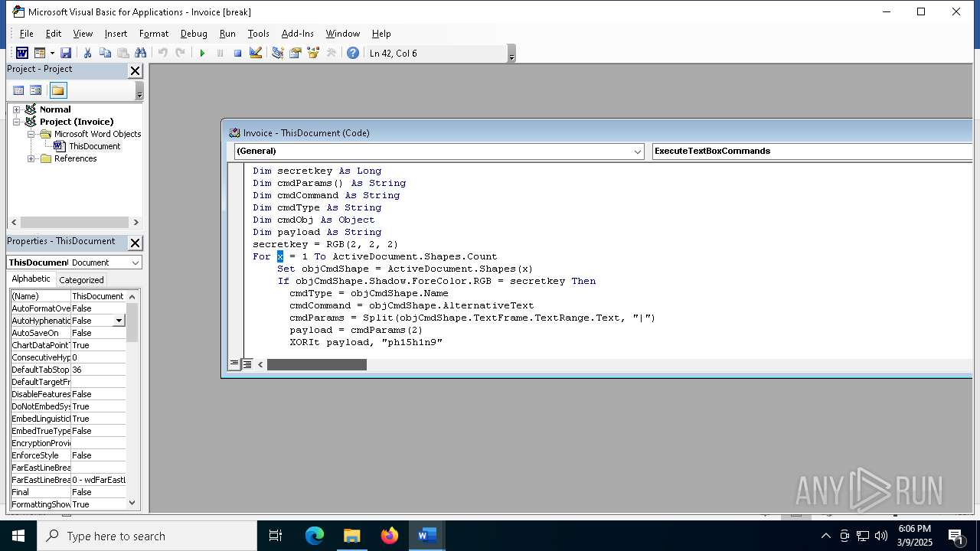Screen dimensions: 980x551
Task: Open the Add-Ins menu
Action: tap(297, 34)
